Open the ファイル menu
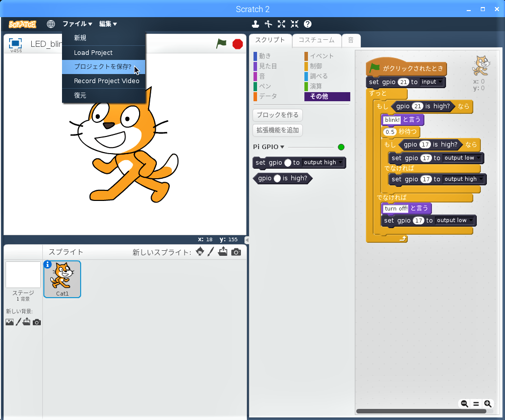Screen dimensions: 505x420 click(77, 24)
